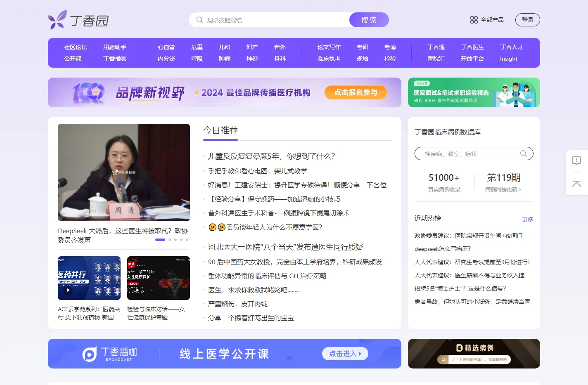Open 丁香医生 nav link
Screen dimensions: 588x385
point(472,47)
